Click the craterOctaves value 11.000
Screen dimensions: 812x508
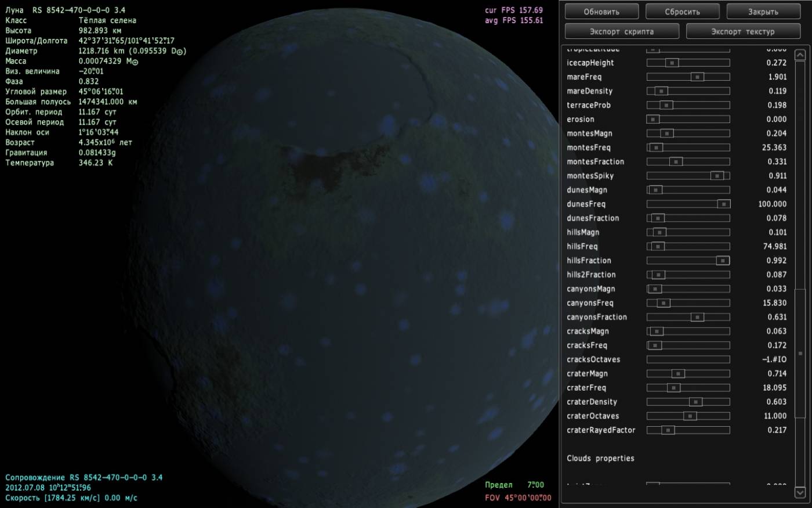[775, 416]
